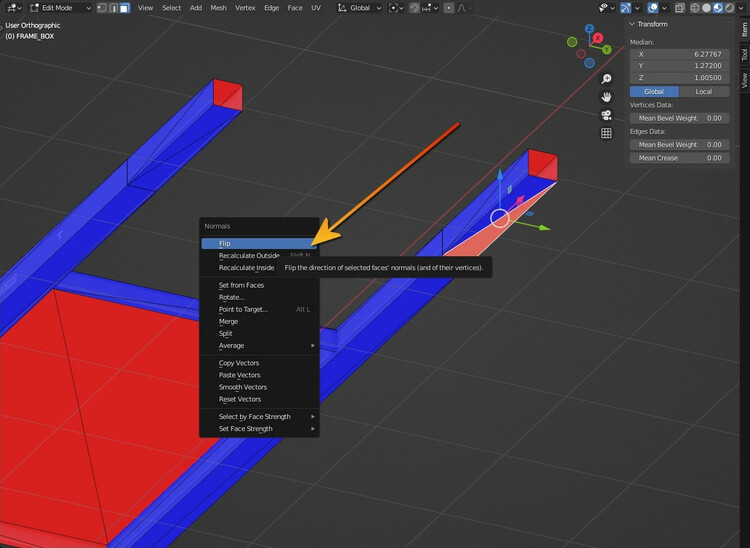Expand Set Face Strength submenu
This screenshot has height=548, width=750.
pos(259,428)
